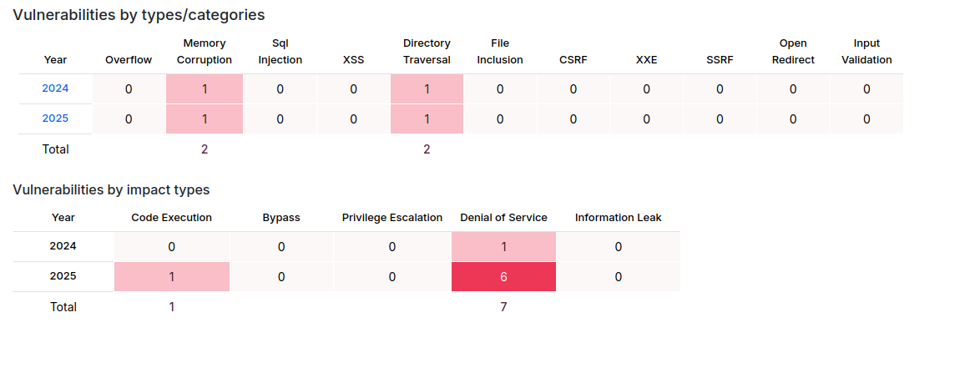
Task: Select 2024 Directory Traversal count cell
Action: (427, 89)
